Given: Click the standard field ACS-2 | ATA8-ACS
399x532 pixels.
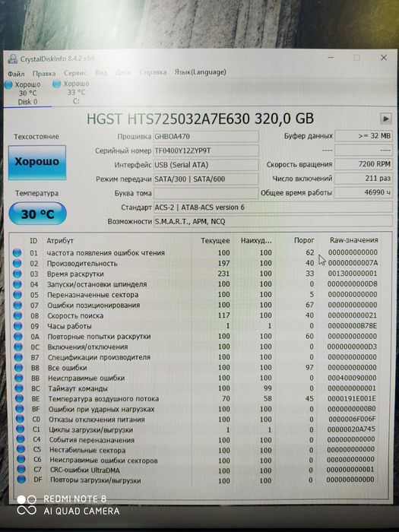Looking at the screenshot, I should coord(273,207).
